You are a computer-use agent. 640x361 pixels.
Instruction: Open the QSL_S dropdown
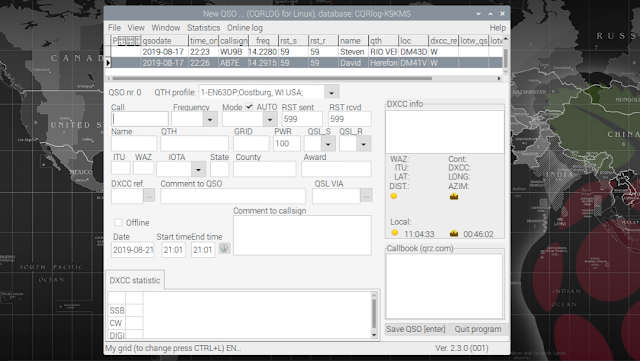click(x=328, y=144)
